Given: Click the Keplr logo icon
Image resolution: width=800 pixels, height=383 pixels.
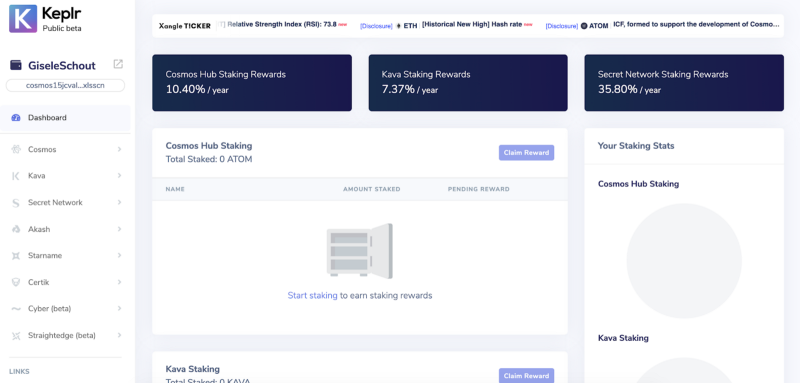Looking at the screenshot, I should pos(23,18).
